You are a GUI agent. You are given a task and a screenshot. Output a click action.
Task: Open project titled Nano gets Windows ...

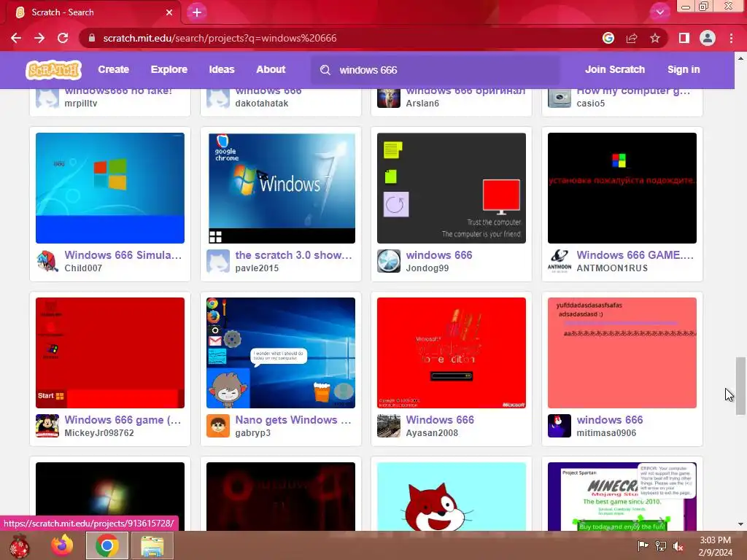[x=293, y=420]
